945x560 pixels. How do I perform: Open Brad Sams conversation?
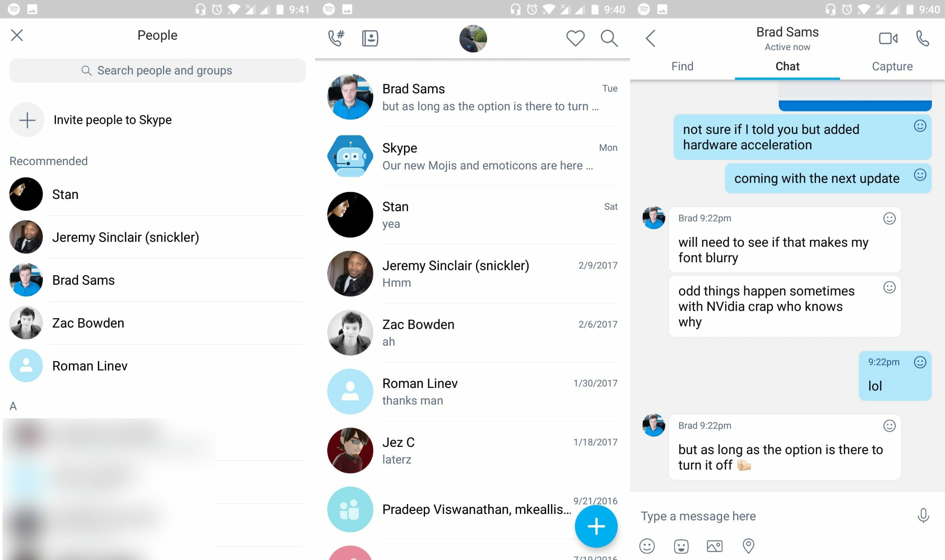[471, 96]
